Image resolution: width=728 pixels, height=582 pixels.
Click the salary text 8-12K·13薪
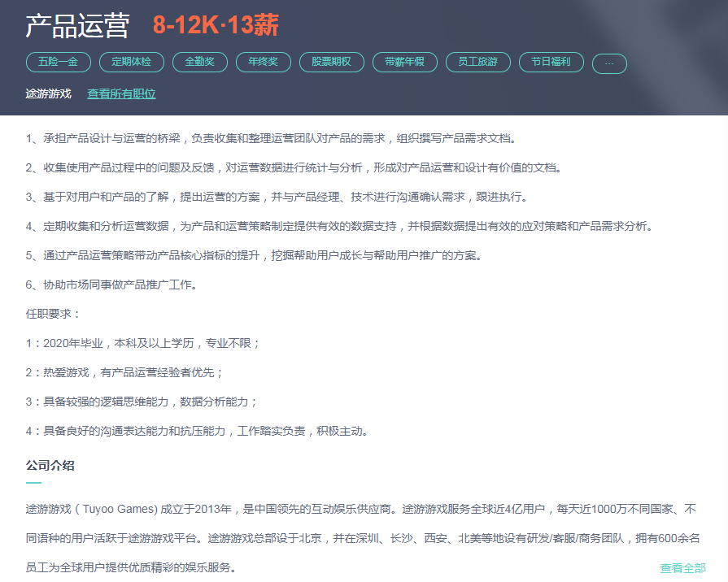point(216,24)
